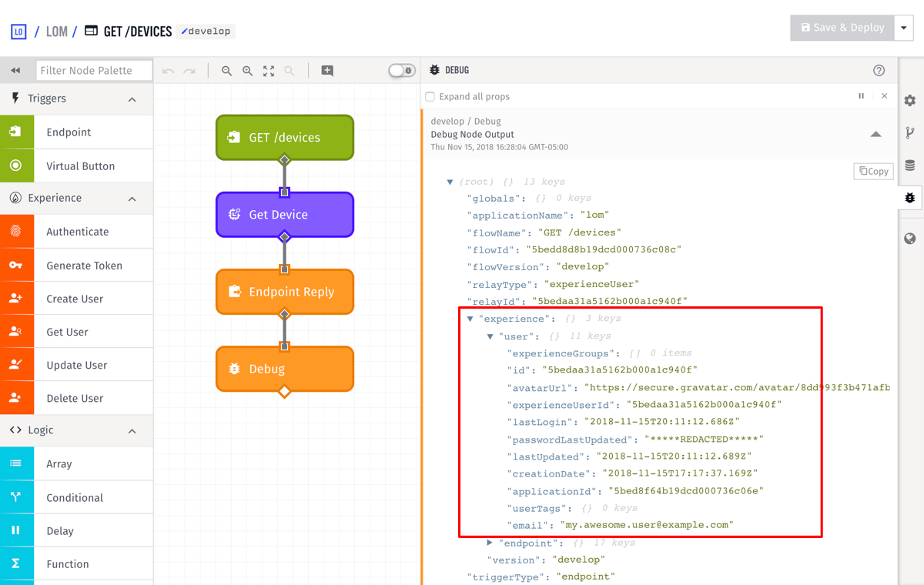Open the LOM application breadcrumb link
This screenshot has height=585, width=924.
(x=57, y=32)
